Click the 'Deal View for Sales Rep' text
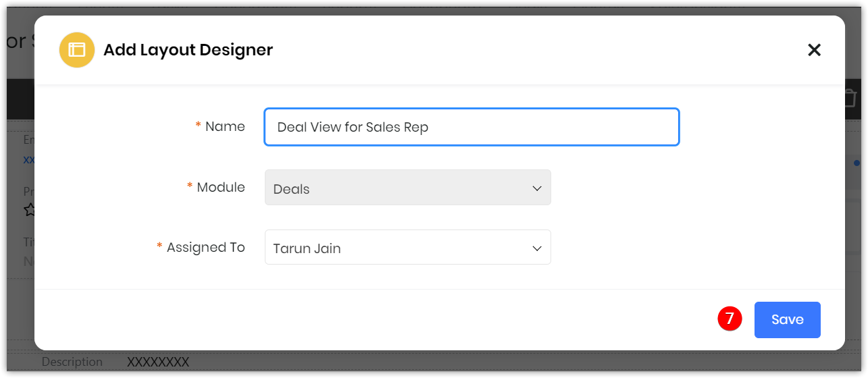 point(353,127)
